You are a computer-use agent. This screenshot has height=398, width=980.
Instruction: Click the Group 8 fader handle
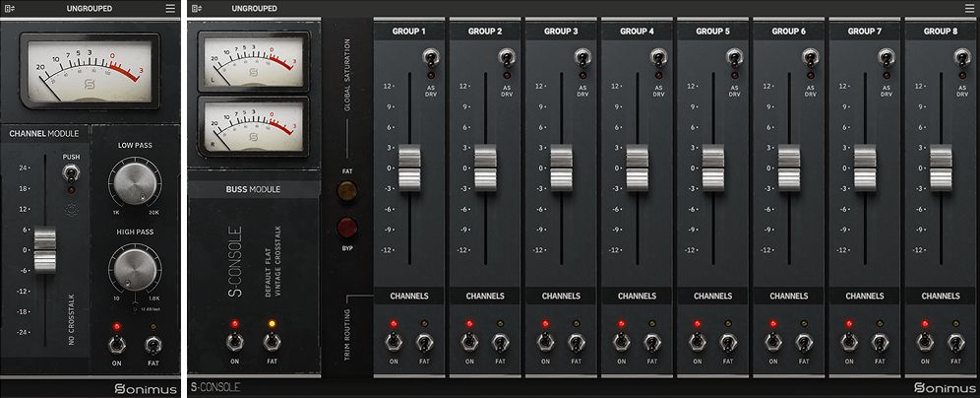pos(942,167)
